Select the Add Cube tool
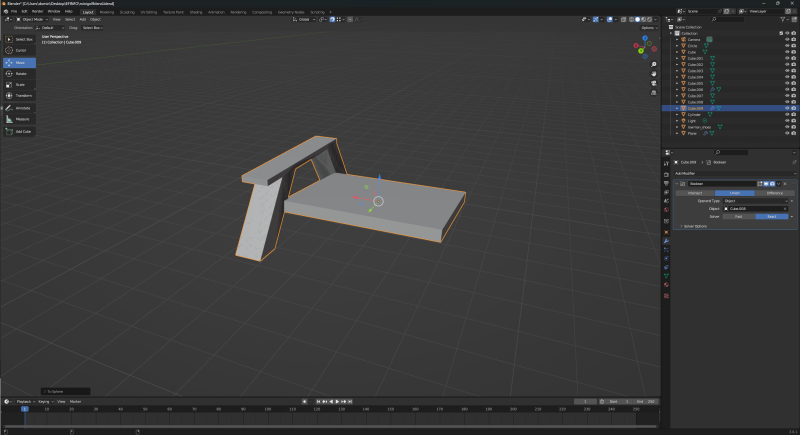Viewport: 800px width, 435px height. coord(19,132)
